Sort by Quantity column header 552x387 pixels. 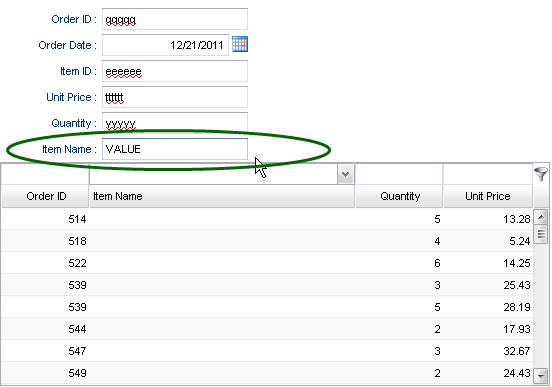click(399, 196)
